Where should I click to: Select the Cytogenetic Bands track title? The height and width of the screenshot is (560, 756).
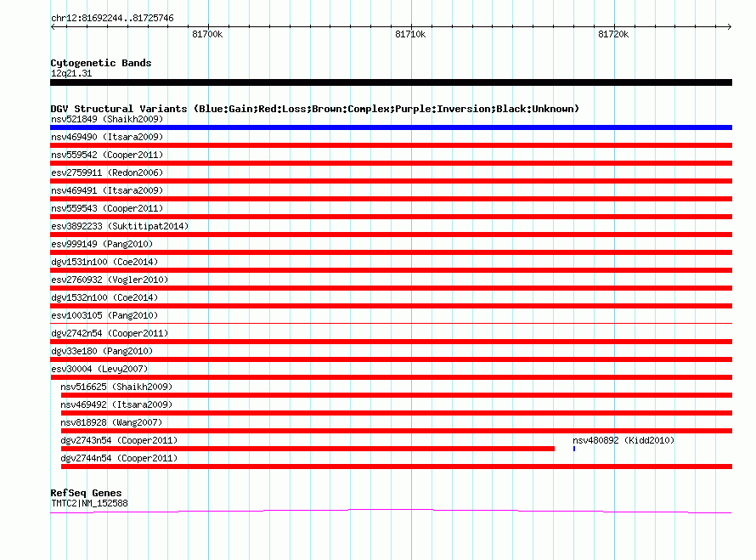101,63
